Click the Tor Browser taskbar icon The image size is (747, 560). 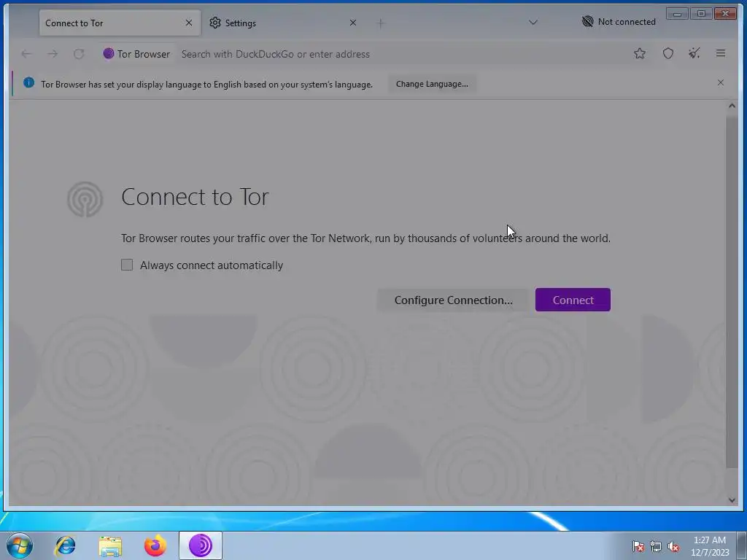(x=201, y=545)
